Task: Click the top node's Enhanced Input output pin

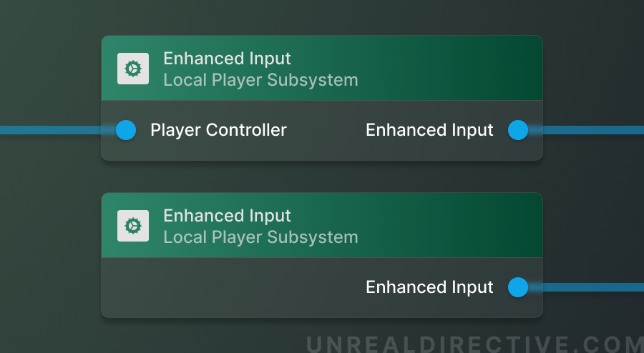Action: (518, 130)
